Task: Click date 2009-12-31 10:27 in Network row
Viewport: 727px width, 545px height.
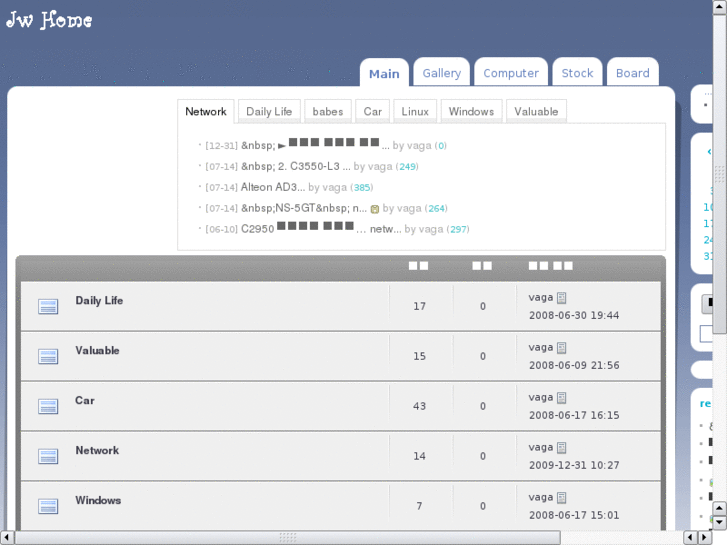Action: coord(574,465)
